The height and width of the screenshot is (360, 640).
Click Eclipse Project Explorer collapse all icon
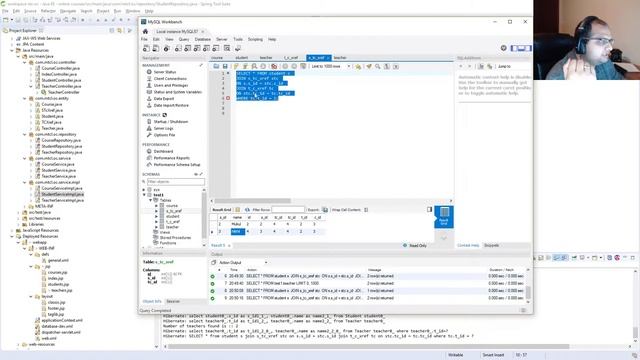click(112, 31)
